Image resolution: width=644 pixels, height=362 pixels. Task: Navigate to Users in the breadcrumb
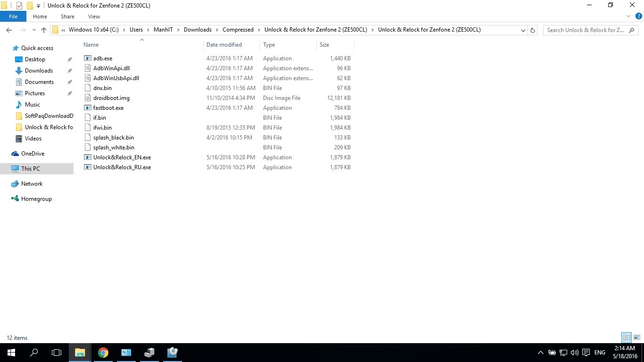[136, 30]
